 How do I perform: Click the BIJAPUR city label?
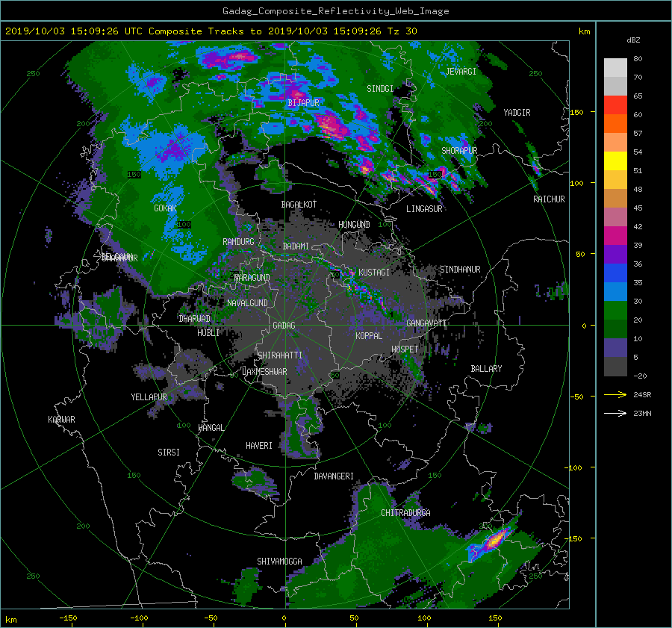303,103
